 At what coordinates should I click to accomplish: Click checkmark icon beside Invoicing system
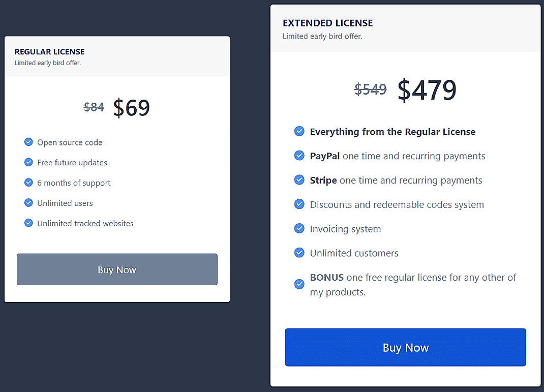click(299, 229)
